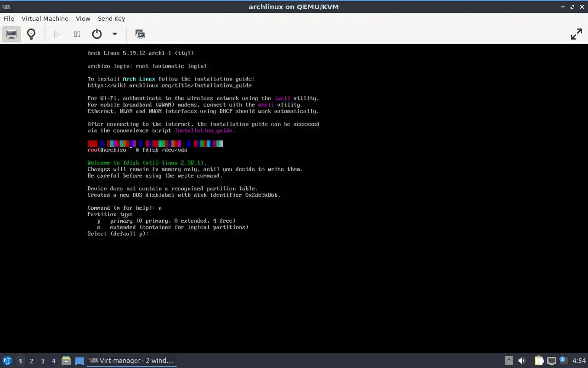Minimize the archlinux QEMU/KVM window

563,6
